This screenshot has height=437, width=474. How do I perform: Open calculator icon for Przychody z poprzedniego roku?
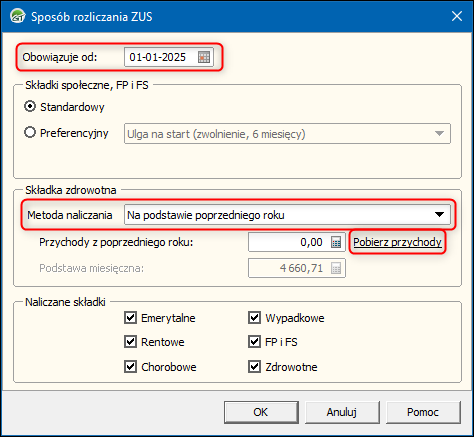click(x=336, y=242)
